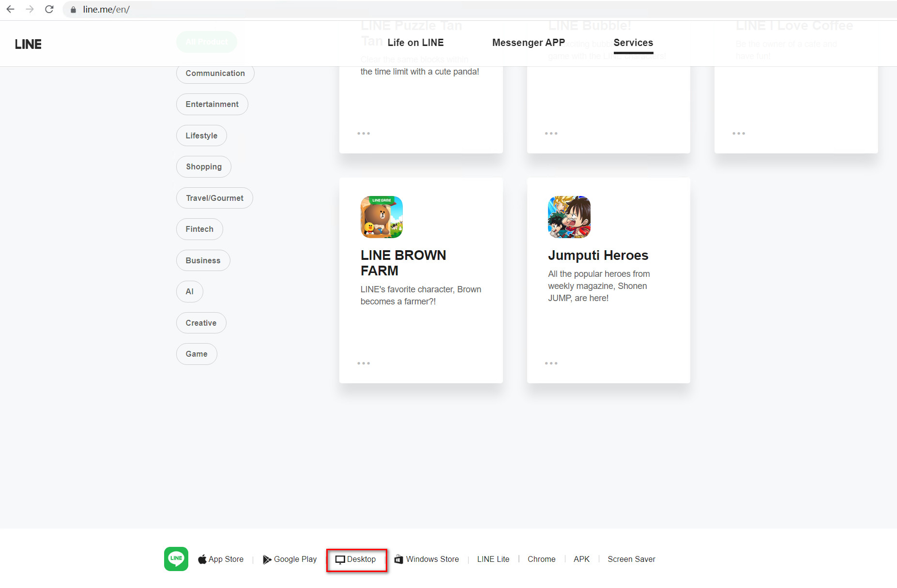897x588 pixels.
Task: Open the Google Play download link
Action: point(289,559)
